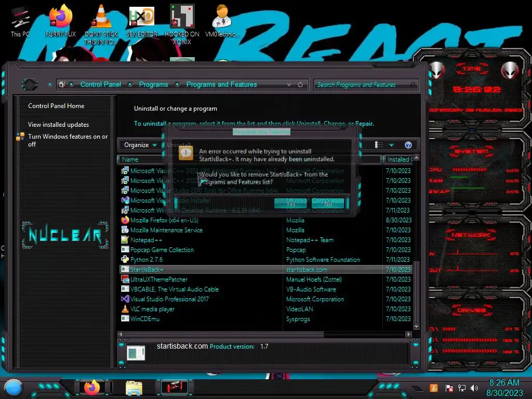Click the Python Software Foundation publisher cell
Viewport: 532px width, 399px height.
pyautogui.click(x=323, y=260)
